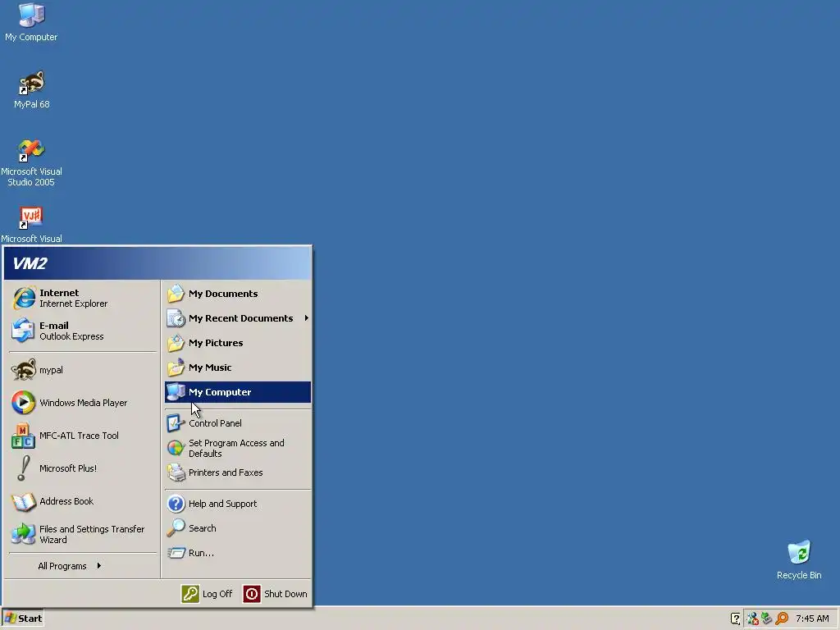This screenshot has height=630, width=840.
Task: Open My Pictures folder
Action: (237, 343)
